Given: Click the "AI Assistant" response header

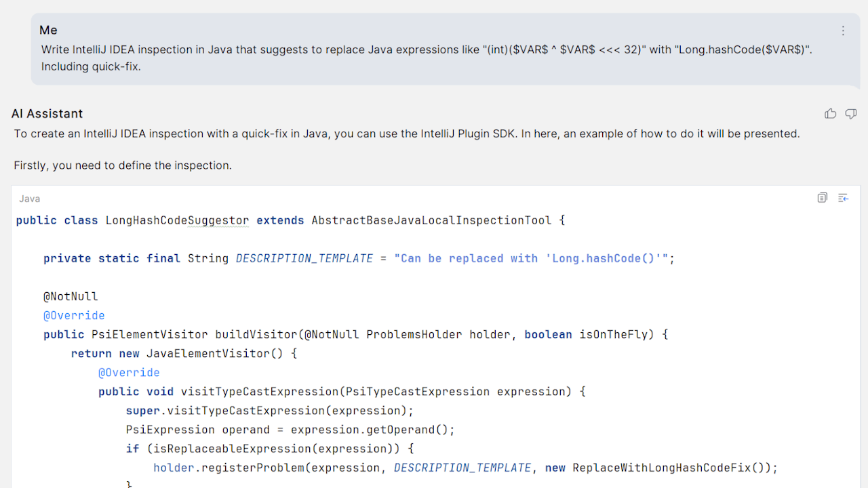Looking at the screenshot, I should pos(47,114).
